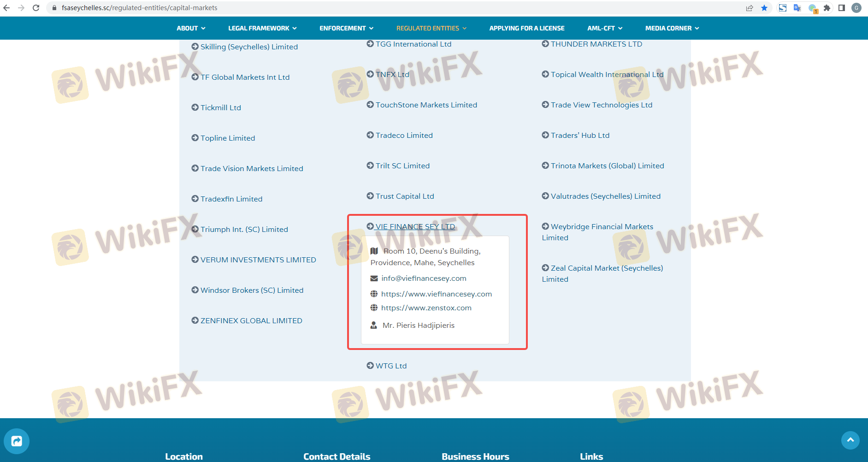
Task: Go forward with browser forward arrow
Action: coord(21,8)
